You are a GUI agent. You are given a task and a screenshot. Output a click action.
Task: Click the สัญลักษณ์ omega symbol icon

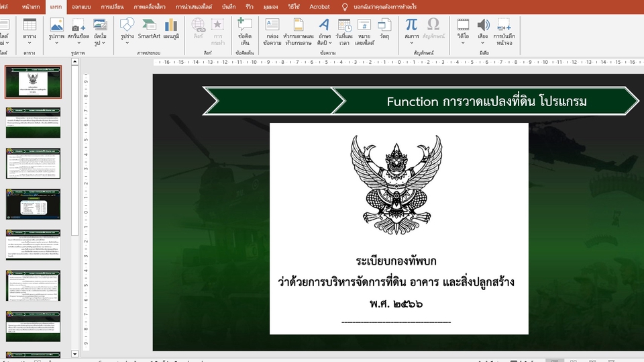click(x=433, y=25)
